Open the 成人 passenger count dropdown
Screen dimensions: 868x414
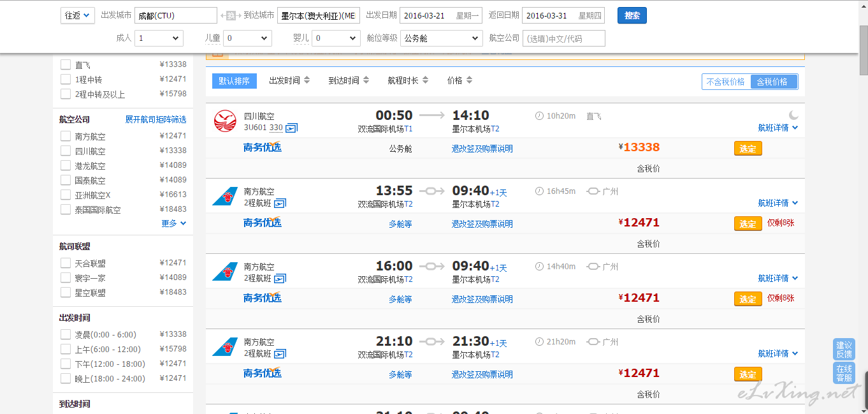tap(159, 38)
